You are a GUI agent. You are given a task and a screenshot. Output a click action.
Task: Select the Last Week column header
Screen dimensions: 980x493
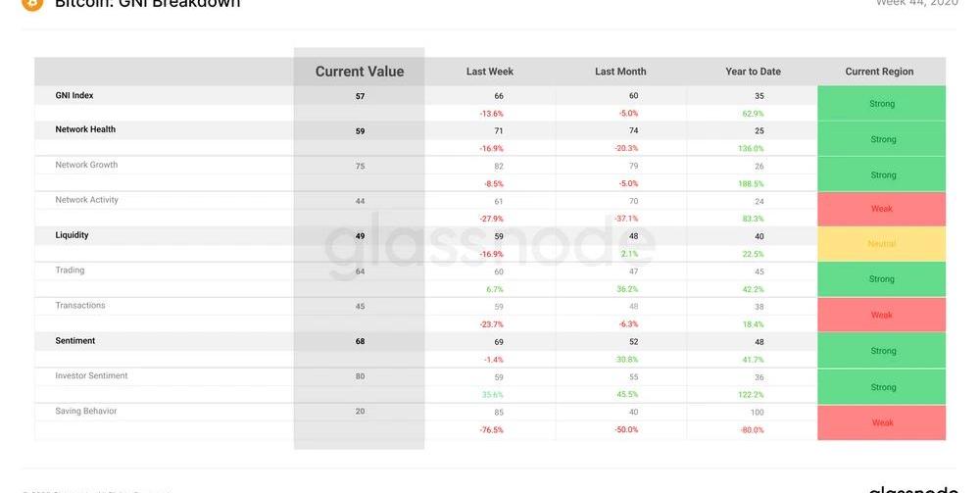pos(490,72)
